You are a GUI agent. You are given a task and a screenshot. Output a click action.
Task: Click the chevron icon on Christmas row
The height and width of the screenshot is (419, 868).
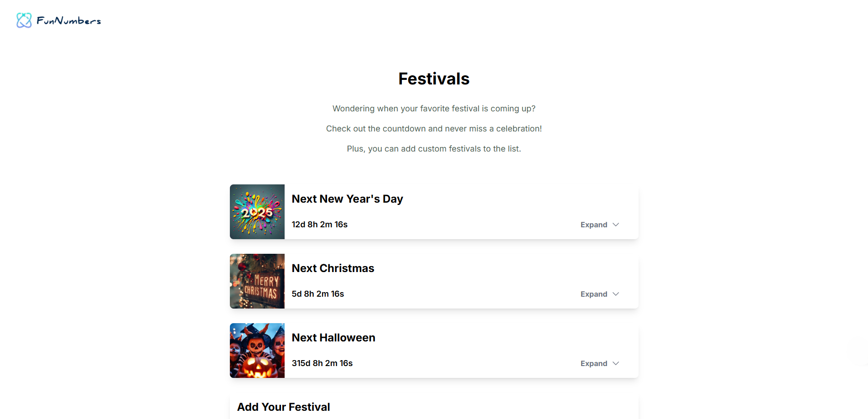pos(616,294)
